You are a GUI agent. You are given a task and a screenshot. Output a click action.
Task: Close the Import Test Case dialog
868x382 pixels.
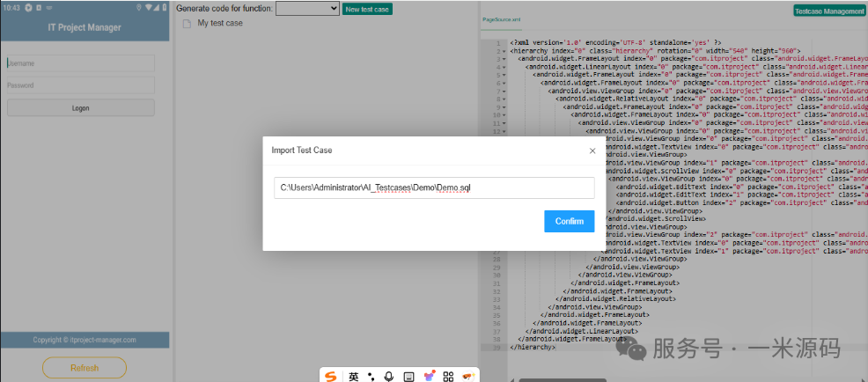click(x=592, y=151)
